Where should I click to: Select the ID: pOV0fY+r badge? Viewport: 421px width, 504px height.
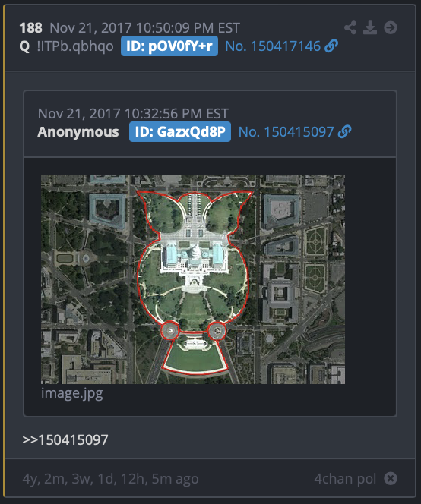(x=169, y=46)
